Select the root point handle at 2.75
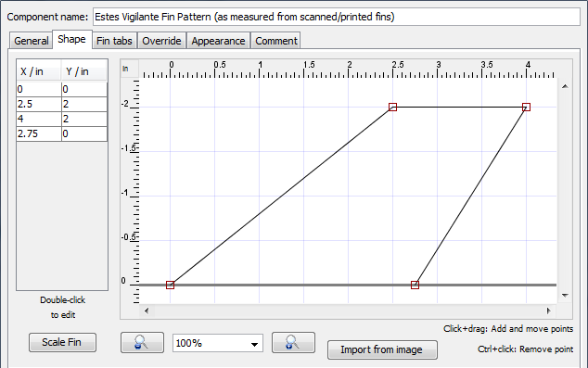This screenshot has width=588, height=368. pyautogui.click(x=415, y=286)
